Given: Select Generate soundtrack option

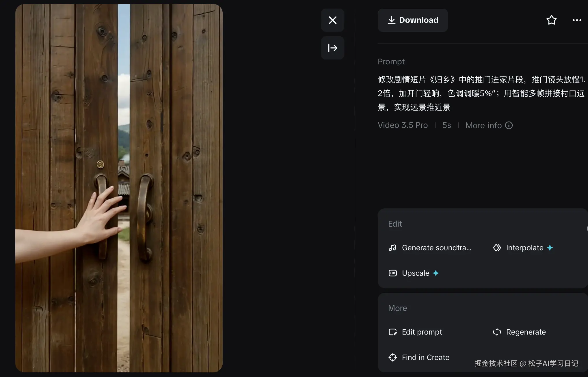Looking at the screenshot, I should [430, 248].
